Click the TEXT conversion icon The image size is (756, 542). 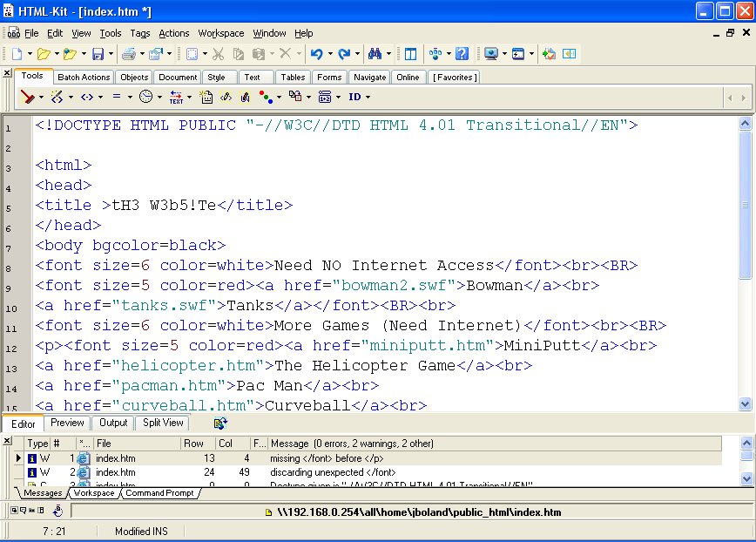(176, 97)
